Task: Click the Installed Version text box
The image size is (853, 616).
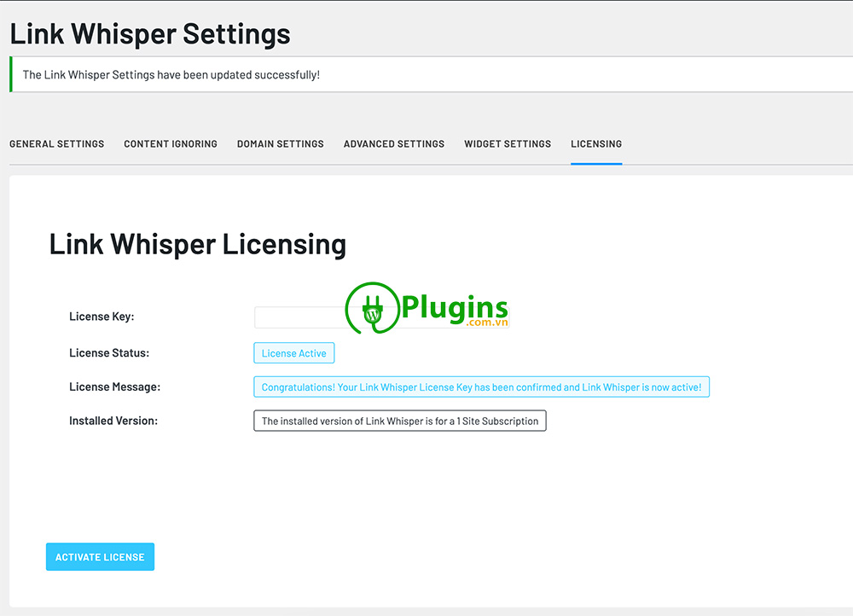Action: 399,421
